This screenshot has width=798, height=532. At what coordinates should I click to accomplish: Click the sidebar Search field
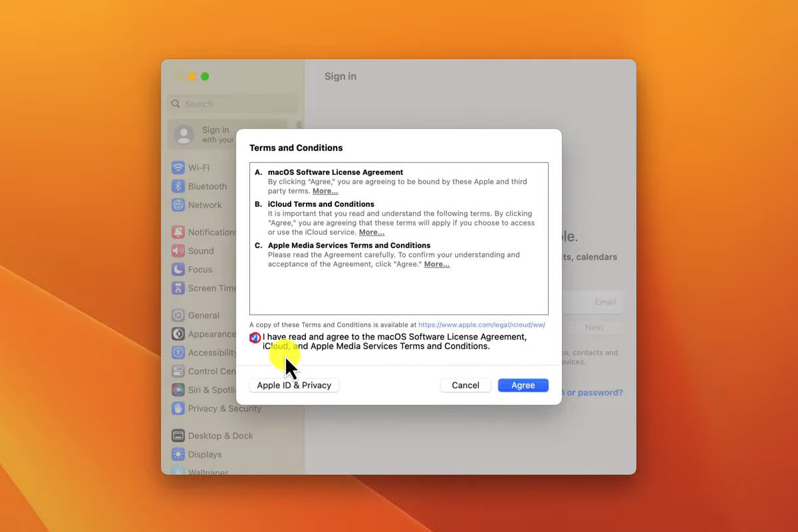(x=231, y=104)
